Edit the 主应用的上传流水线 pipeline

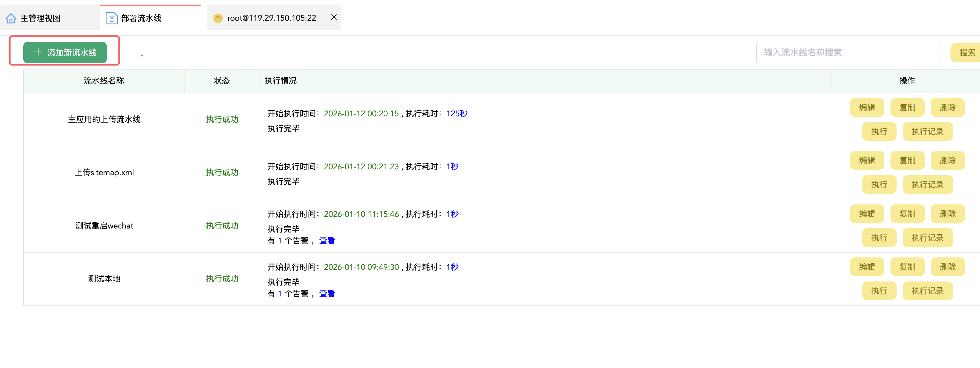867,107
